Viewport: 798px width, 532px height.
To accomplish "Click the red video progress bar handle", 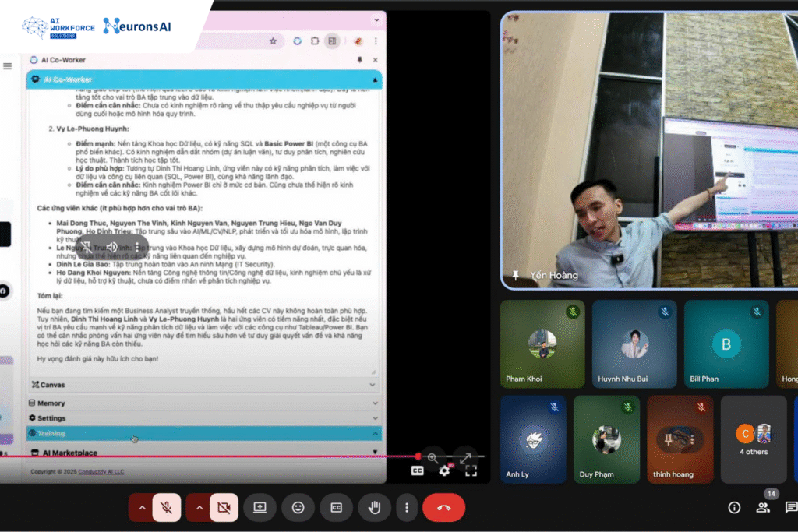I will 418,456.
